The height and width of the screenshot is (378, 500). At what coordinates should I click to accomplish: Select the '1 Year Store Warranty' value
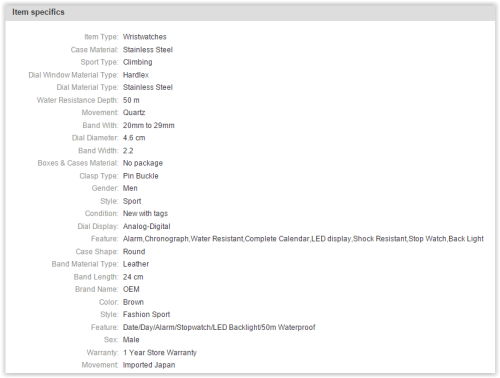point(160,353)
